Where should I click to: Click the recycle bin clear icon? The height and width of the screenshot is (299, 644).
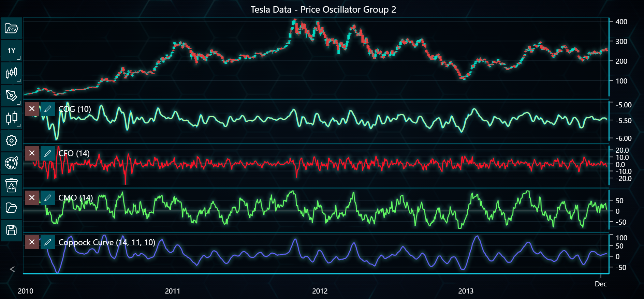[11, 185]
